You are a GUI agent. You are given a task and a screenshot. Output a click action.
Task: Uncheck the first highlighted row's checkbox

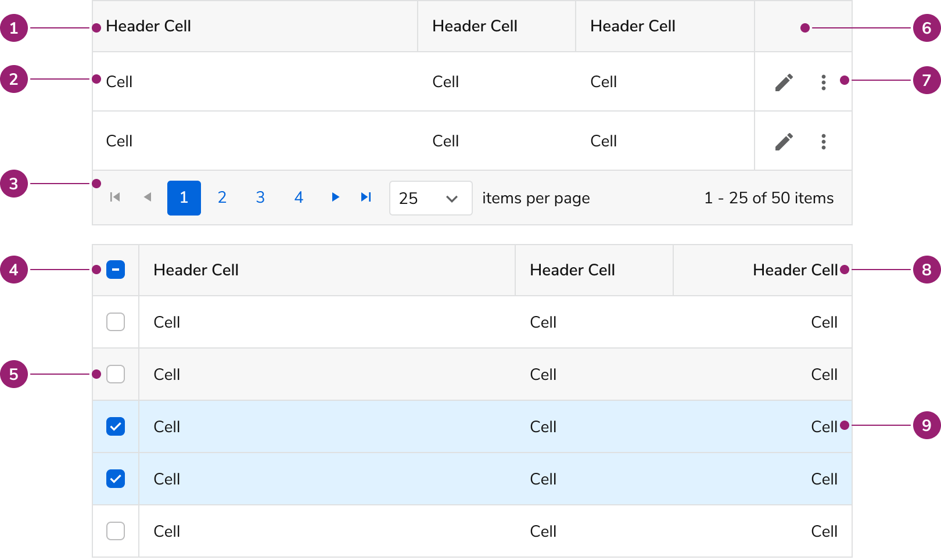tap(116, 426)
